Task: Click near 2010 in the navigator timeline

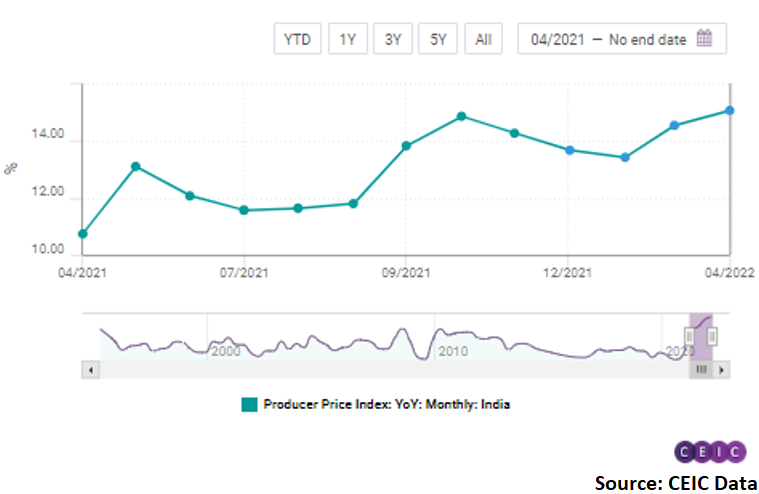Action: click(453, 351)
